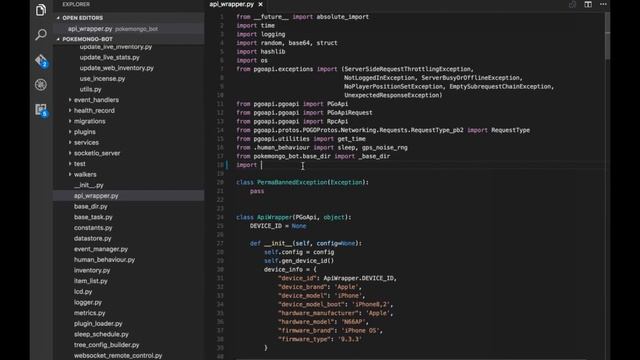Open the editor more actions menu

[x=603, y=4]
